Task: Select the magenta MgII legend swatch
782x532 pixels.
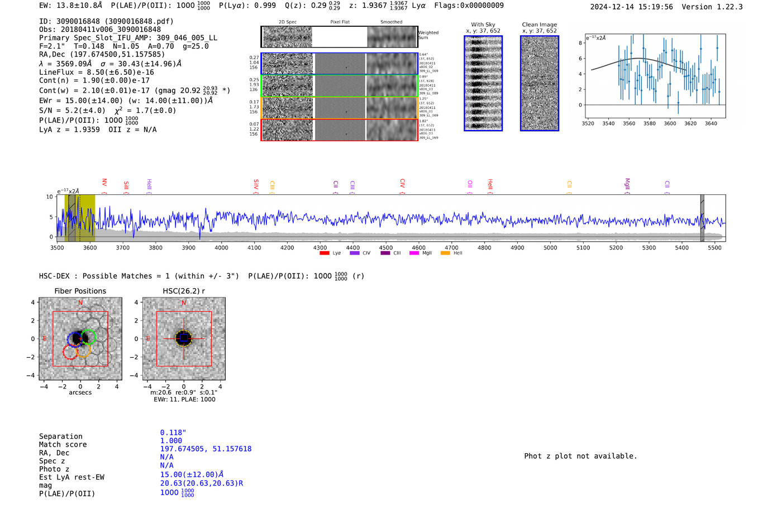Action: click(414, 253)
